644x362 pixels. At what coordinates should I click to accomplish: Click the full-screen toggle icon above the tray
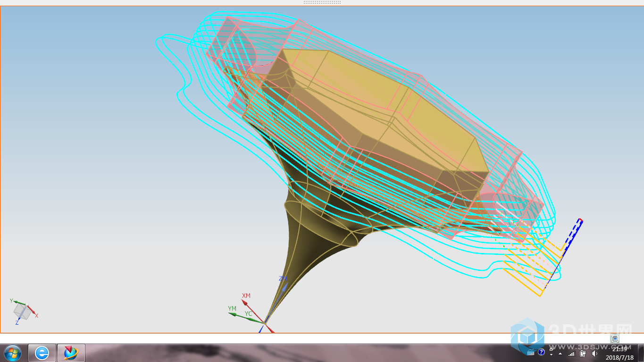pos(615,339)
